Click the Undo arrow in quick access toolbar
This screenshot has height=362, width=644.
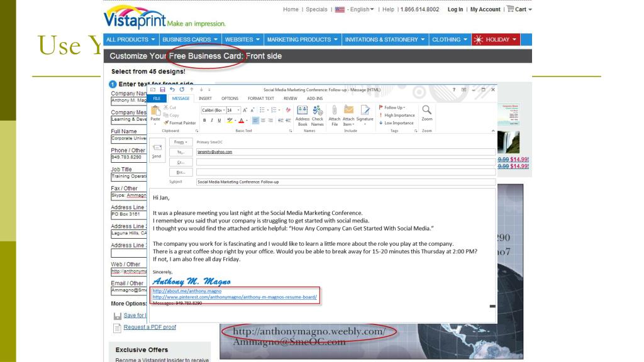pos(172,89)
